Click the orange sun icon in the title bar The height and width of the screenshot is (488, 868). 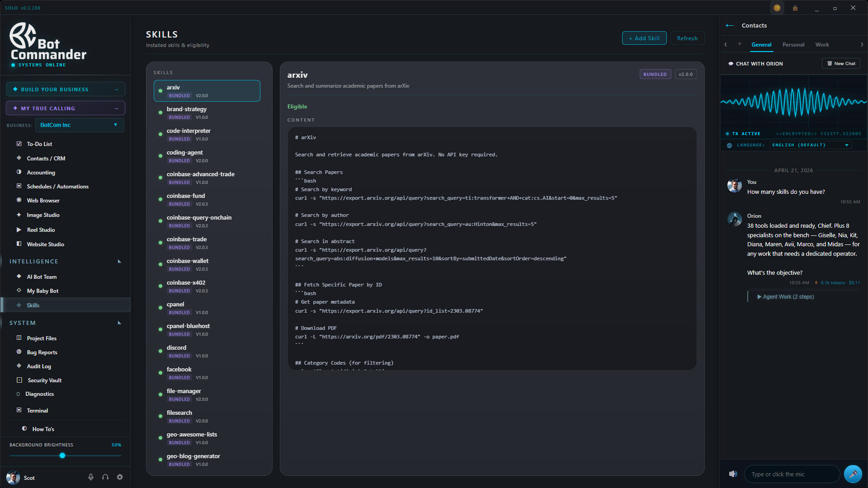click(x=777, y=8)
